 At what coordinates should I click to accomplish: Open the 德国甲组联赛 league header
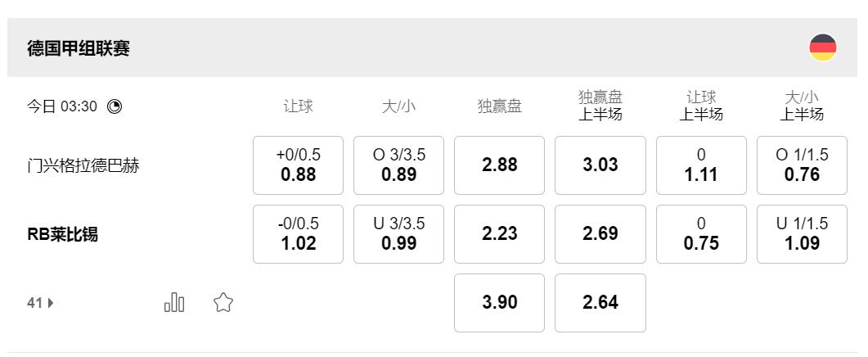click(79, 48)
